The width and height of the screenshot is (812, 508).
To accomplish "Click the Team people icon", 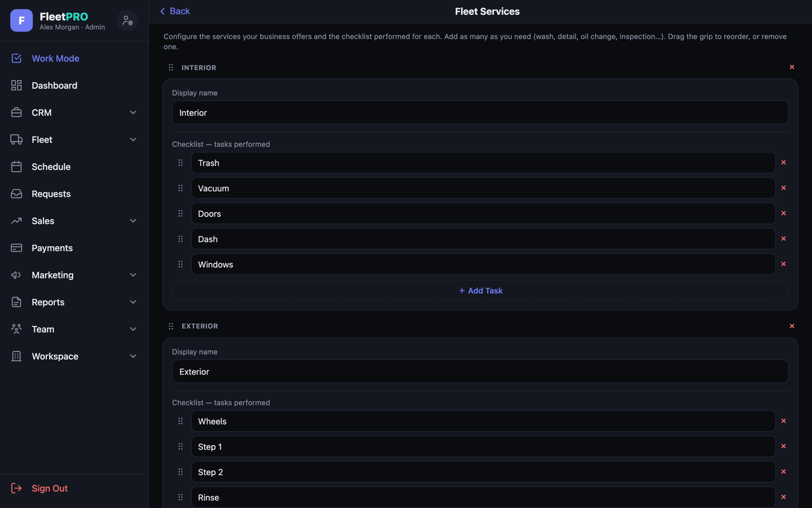I will coord(16,329).
